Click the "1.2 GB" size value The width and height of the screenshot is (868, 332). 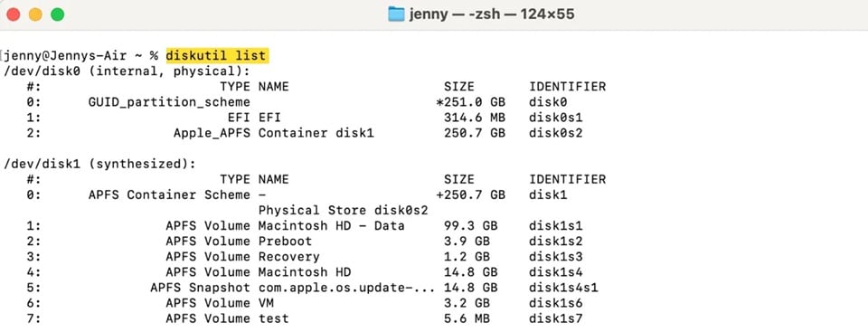click(x=467, y=257)
